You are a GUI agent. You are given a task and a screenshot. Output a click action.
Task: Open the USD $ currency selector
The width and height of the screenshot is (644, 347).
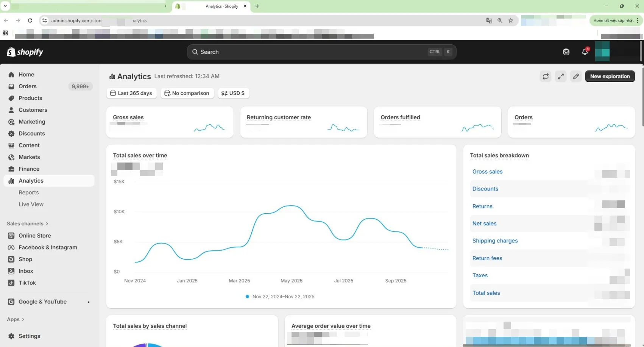click(233, 93)
